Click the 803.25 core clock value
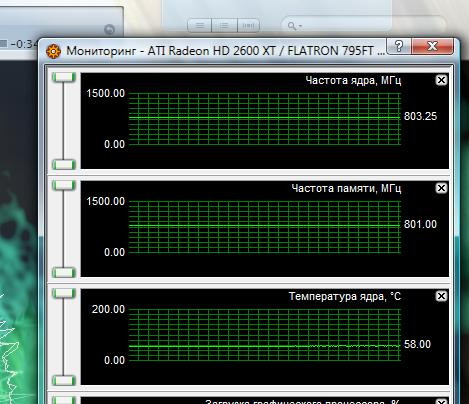Screen dimensions: 469x404 tap(420, 116)
